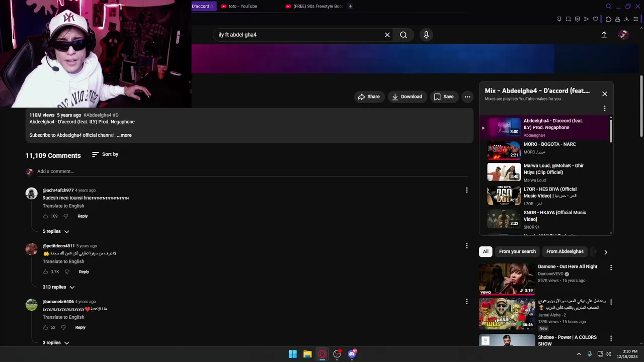Select the From Abdeelgha4 chip
This screenshot has width=644, height=362.
[565, 251]
